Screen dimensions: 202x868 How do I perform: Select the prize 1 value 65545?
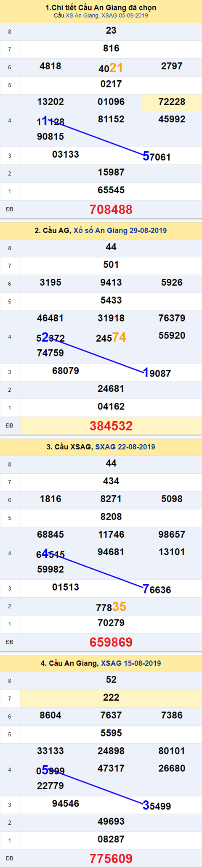(x=111, y=190)
